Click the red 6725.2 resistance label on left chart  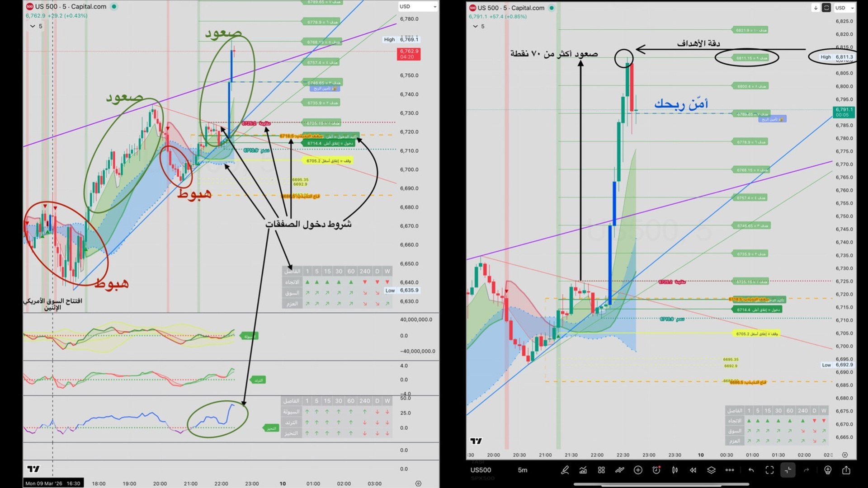[x=256, y=123]
